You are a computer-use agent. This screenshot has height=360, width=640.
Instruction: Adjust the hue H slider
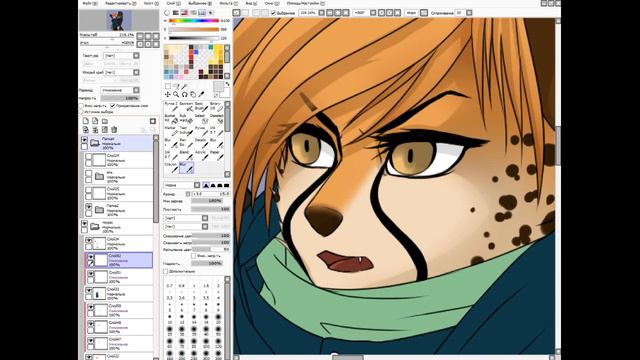[194, 21]
